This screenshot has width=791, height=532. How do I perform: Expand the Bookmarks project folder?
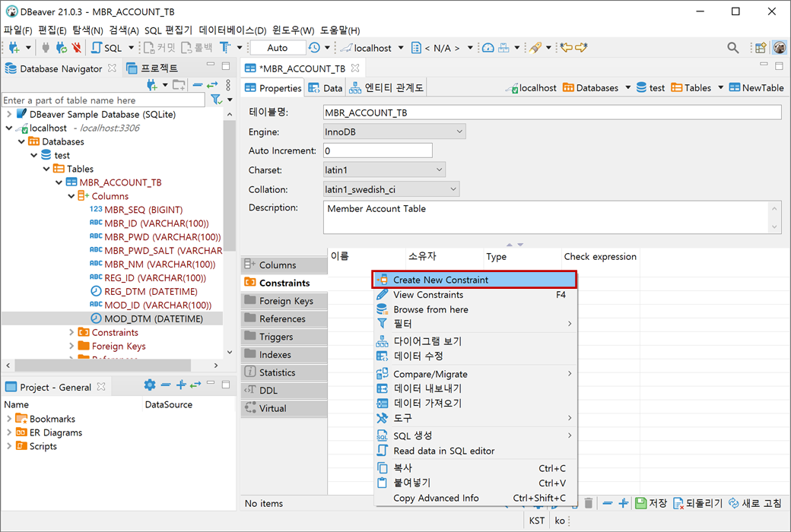coord(8,419)
